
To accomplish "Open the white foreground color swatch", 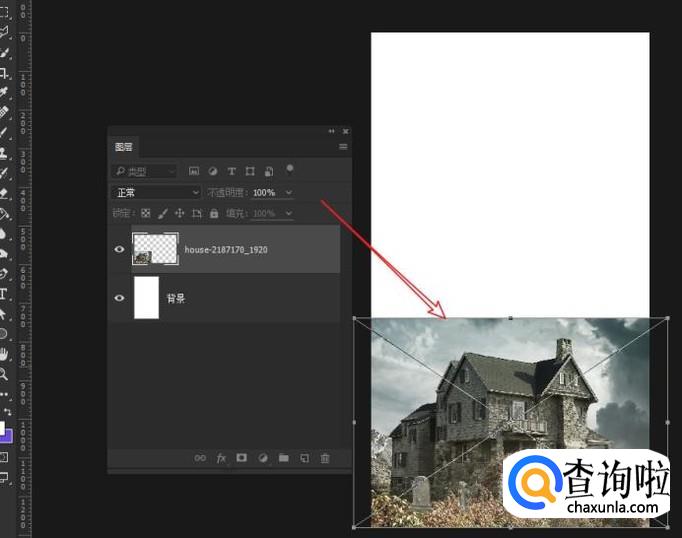I will point(2,428).
